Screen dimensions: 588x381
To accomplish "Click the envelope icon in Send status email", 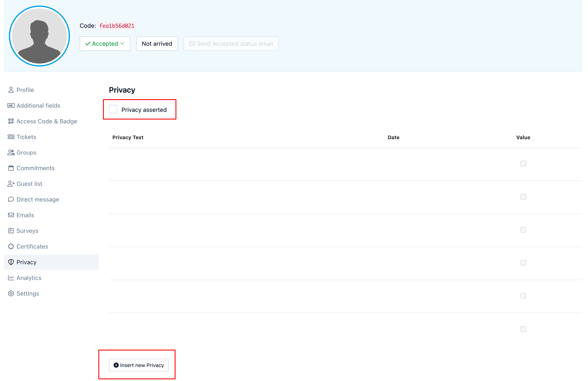I will tap(192, 44).
